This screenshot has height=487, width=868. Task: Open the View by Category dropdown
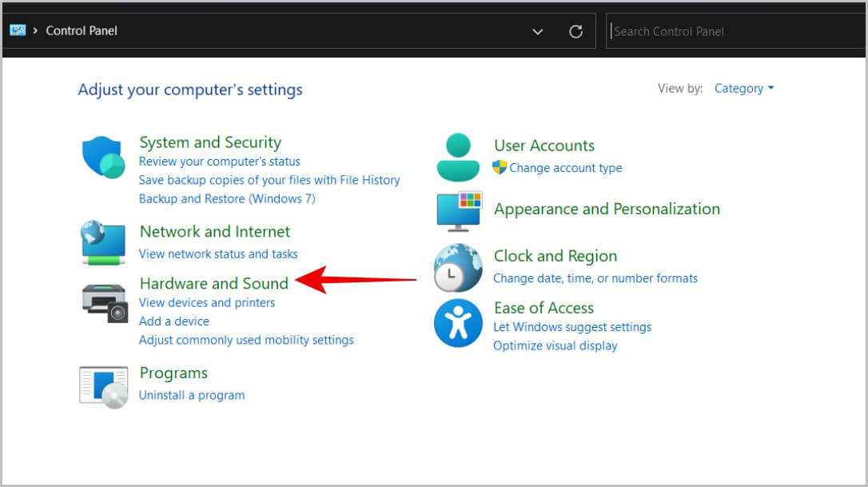coord(744,88)
